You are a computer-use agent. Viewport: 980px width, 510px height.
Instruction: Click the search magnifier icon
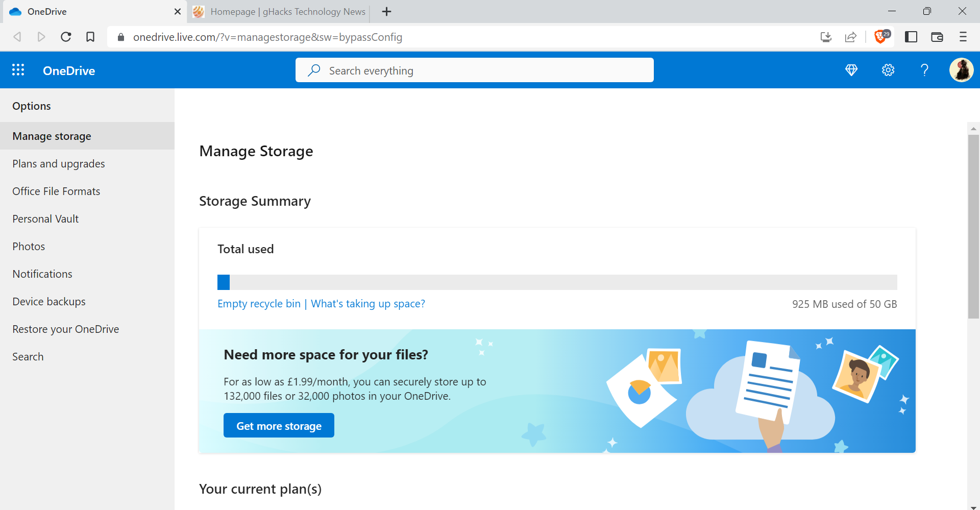[x=314, y=70]
